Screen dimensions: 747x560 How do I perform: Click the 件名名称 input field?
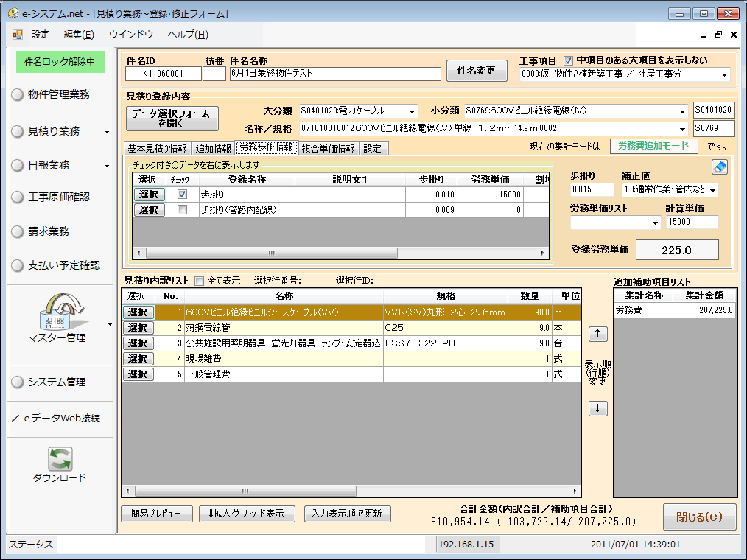[335, 74]
